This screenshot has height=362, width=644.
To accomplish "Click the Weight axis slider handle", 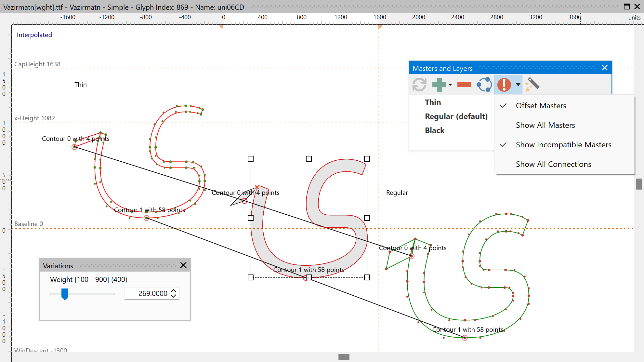I will (x=65, y=294).
